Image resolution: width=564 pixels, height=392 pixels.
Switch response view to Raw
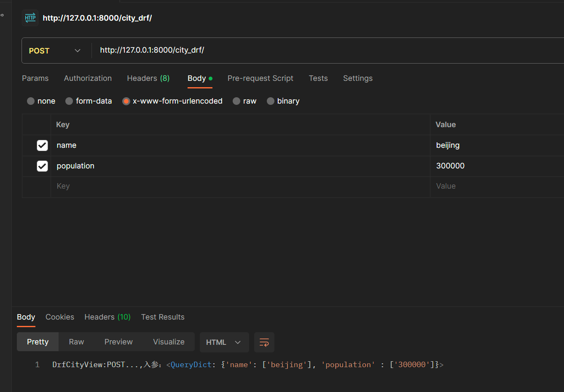[x=76, y=342]
